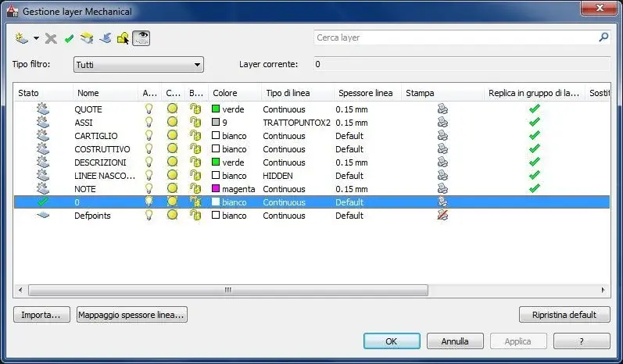Click the green checkmark Set current icon
Screen dimensions: 623x364
click(69, 38)
